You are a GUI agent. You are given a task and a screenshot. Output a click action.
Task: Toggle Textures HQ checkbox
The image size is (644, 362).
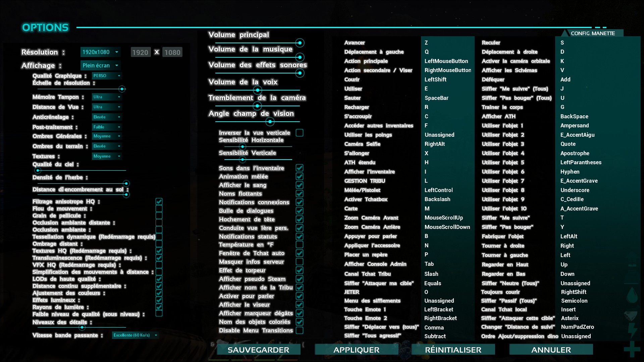coord(159,251)
